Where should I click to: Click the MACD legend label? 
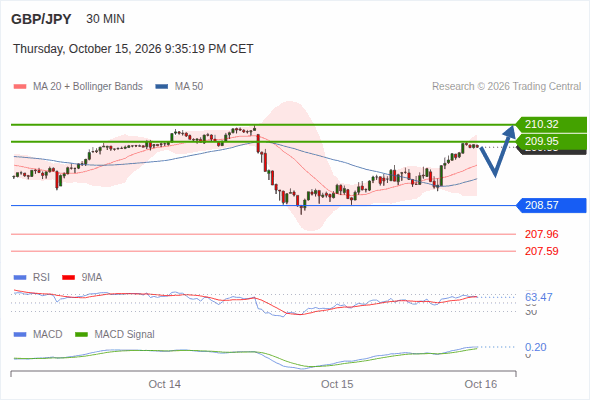coord(48,335)
